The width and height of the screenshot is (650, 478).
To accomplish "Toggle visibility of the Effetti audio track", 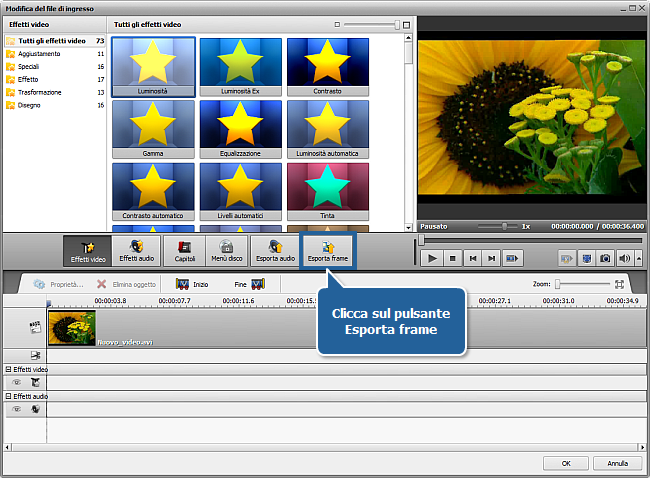I will (16, 409).
